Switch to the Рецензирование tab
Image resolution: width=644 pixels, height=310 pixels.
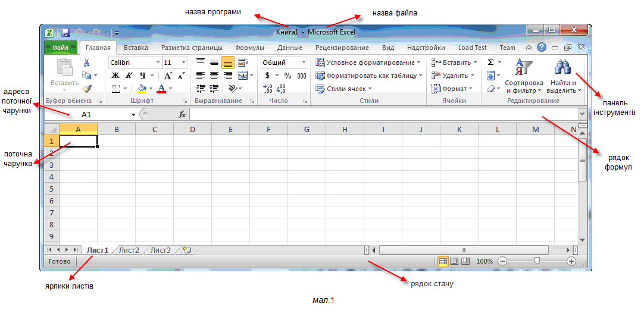click(x=342, y=48)
